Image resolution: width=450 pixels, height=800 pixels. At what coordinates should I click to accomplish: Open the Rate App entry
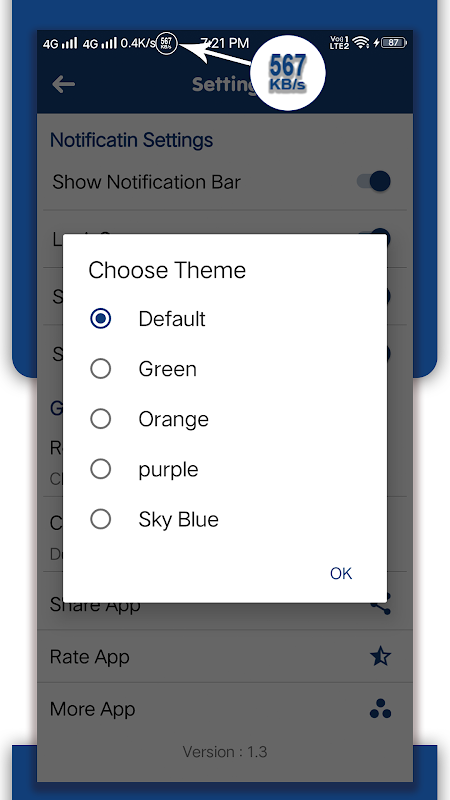pos(225,657)
